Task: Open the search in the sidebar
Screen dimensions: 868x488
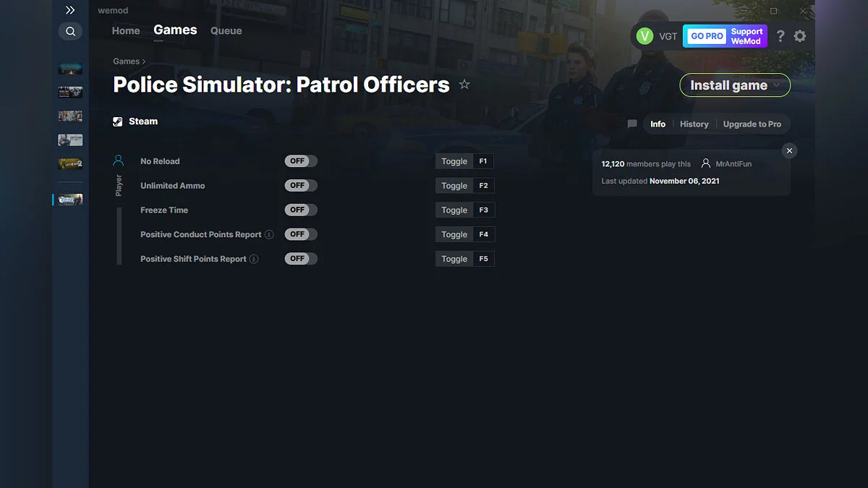Action: (70, 31)
